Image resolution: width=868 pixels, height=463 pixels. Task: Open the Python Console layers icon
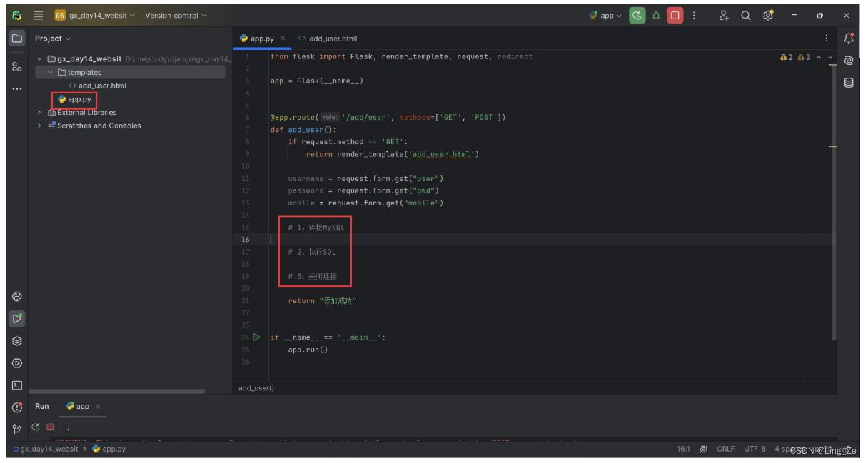[17, 341]
